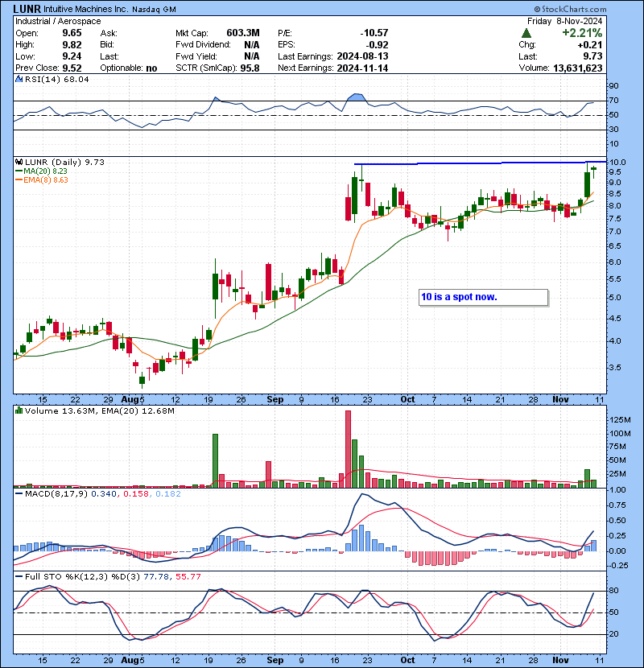Image resolution: width=644 pixels, height=668 pixels.
Task: Click the MACD(8,17,9) legend label
Action: pos(56,494)
